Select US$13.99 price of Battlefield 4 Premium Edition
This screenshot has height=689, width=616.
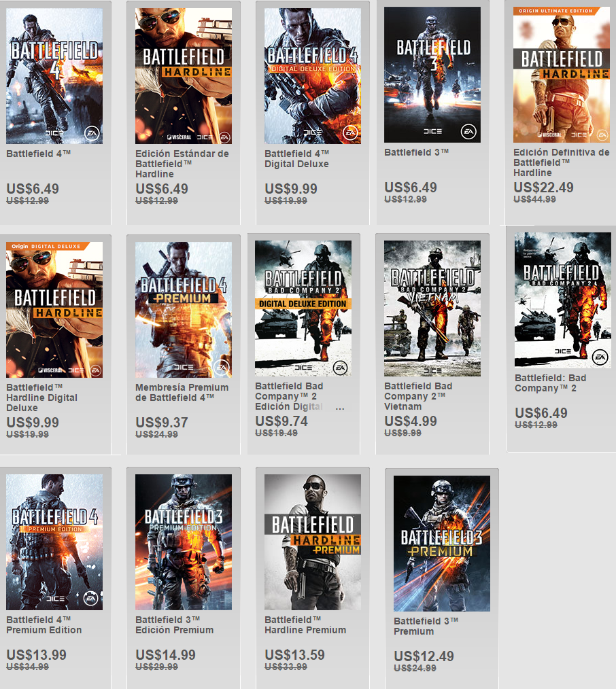37,655
